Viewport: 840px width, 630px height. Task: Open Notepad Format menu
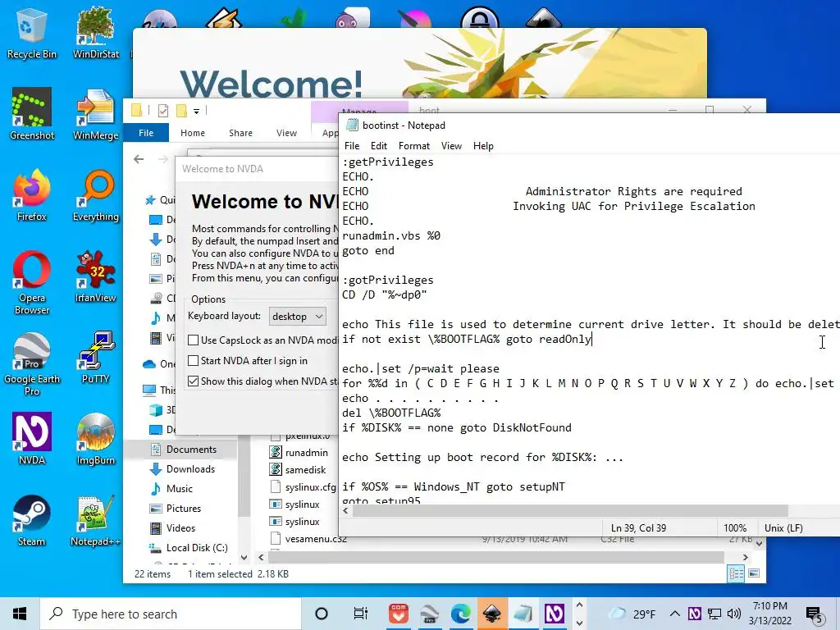tap(414, 146)
